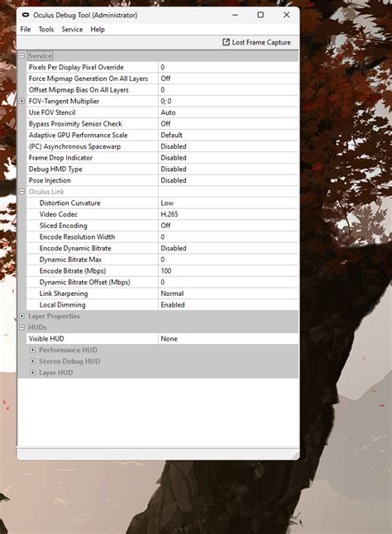
Task: Click the FOV-Tangent Multiplier 0; 0 value
Action: click(x=228, y=101)
